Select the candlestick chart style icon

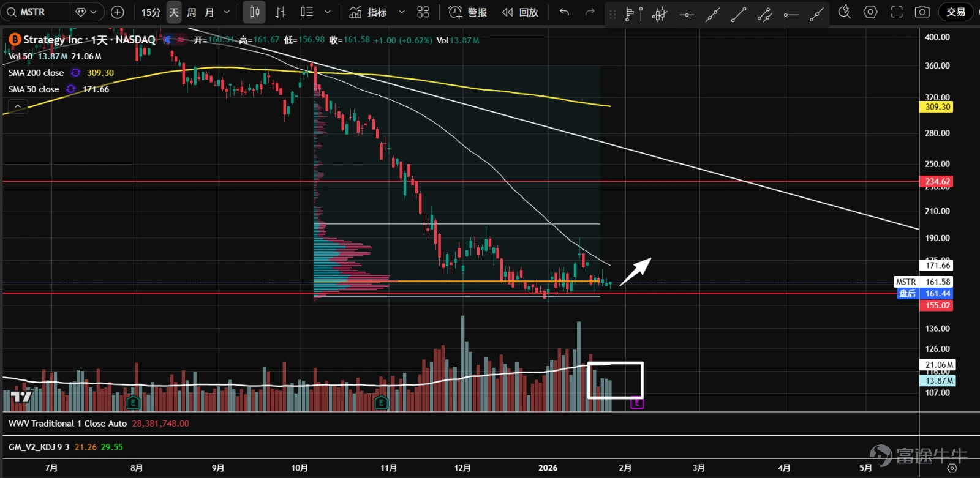point(254,12)
